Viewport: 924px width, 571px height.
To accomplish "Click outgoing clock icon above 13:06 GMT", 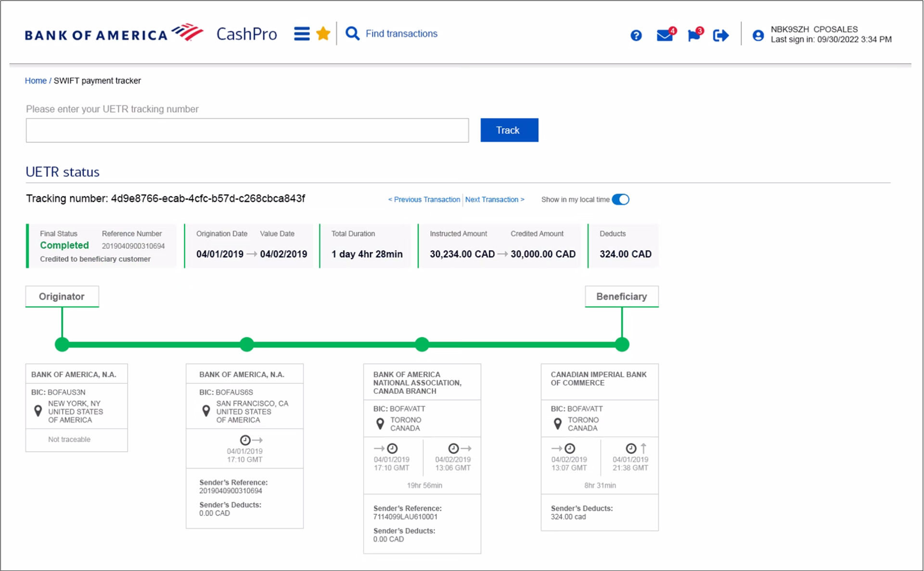I will [x=453, y=448].
